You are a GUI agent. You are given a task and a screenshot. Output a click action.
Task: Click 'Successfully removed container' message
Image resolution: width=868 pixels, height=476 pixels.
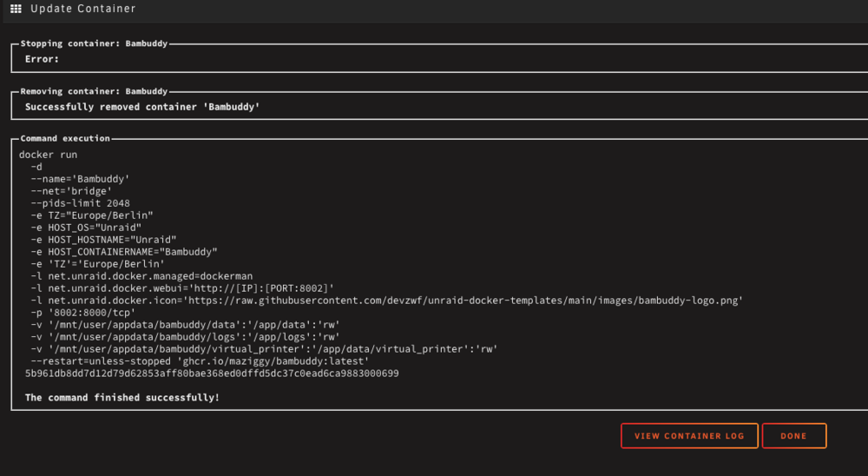click(x=142, y=106)
